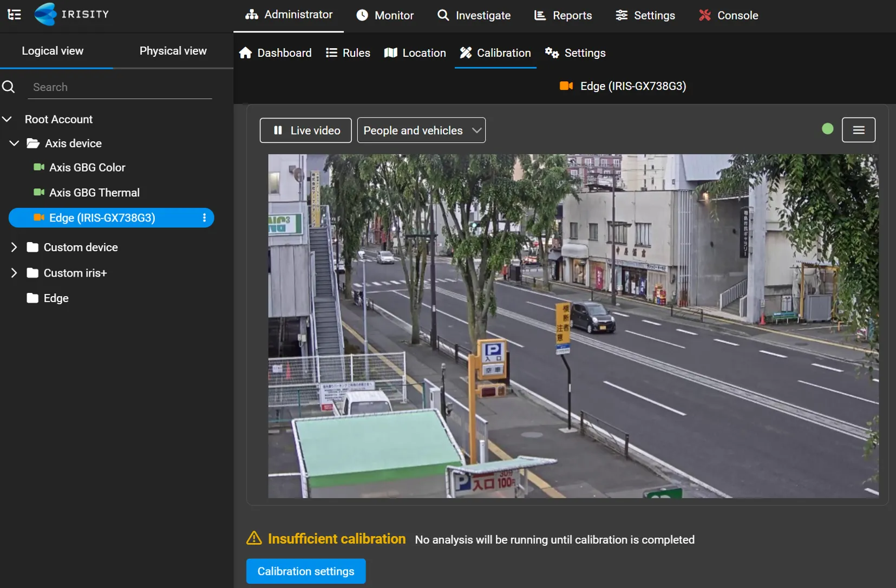Open the Rules sub-tab
The image size is (896, 588).
pos(348,53)
